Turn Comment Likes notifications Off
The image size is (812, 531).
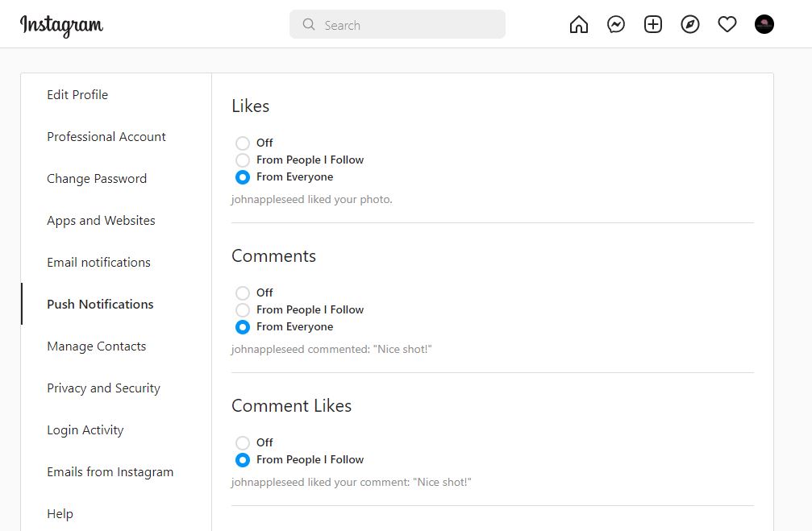click(243, 442)
